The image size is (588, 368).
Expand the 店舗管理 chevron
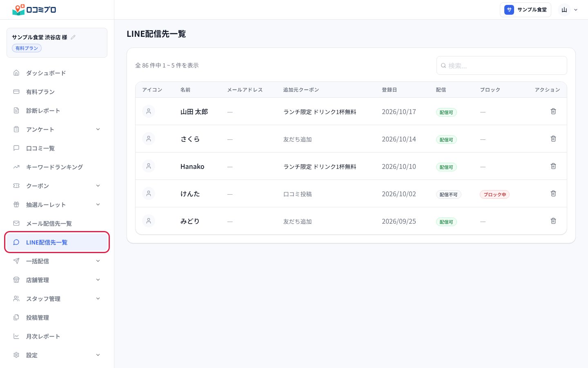98,280
